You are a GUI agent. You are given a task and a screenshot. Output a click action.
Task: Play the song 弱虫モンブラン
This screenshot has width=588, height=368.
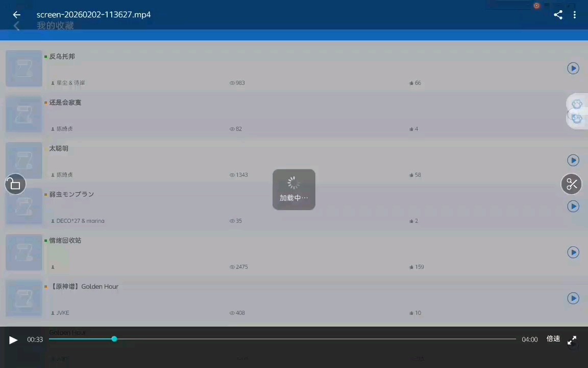click(x=573, y=206)
